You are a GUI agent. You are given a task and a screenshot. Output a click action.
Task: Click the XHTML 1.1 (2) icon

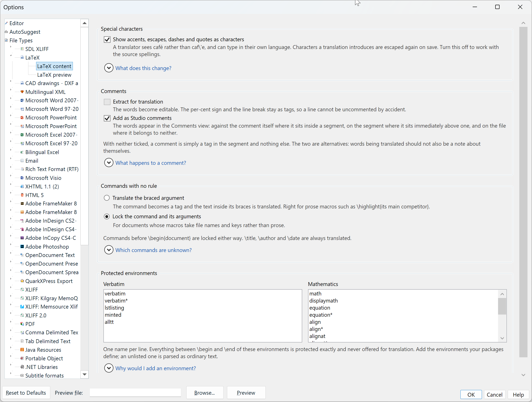pos(22,186)
